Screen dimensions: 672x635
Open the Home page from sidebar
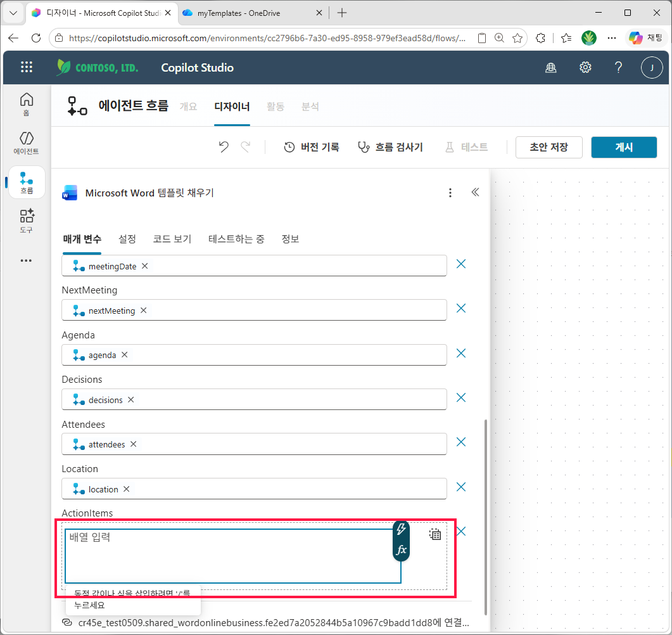click(x=26, y=104)
